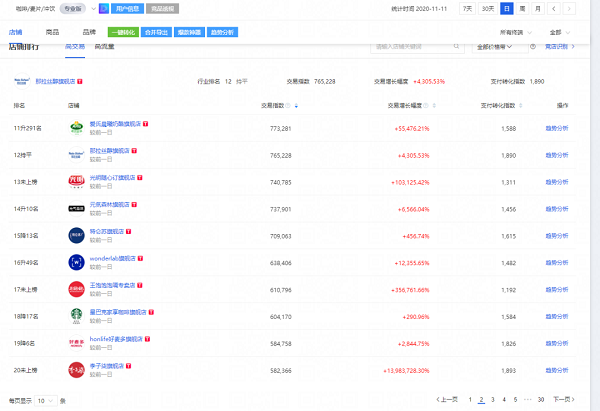Click 下一页 next page

564,400
